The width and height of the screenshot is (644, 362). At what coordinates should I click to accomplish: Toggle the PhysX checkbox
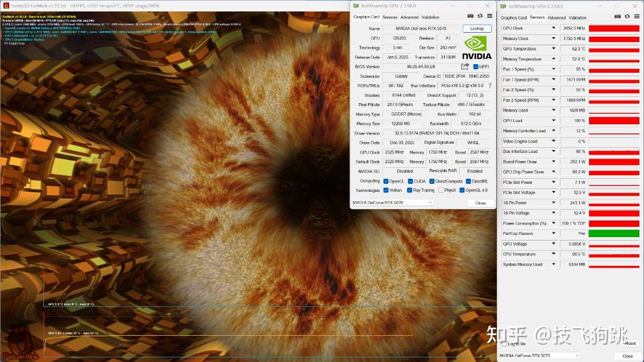[441, 190]
